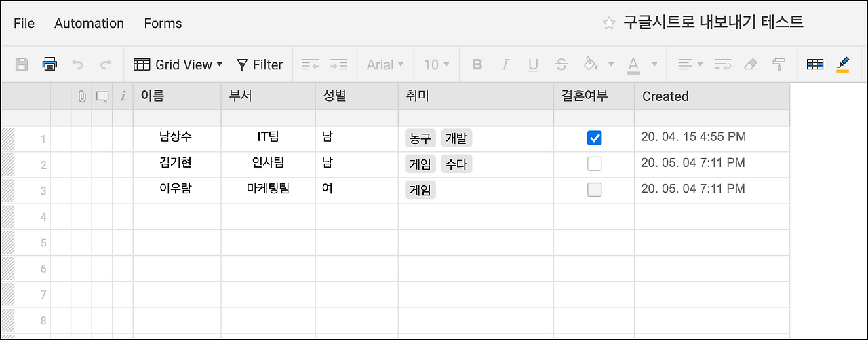Open the Arial font dropdown

(x=385, y=64)
